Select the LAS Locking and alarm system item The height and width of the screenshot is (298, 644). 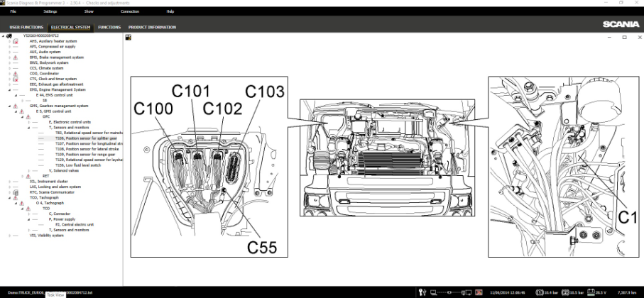[x=55, y=187]
